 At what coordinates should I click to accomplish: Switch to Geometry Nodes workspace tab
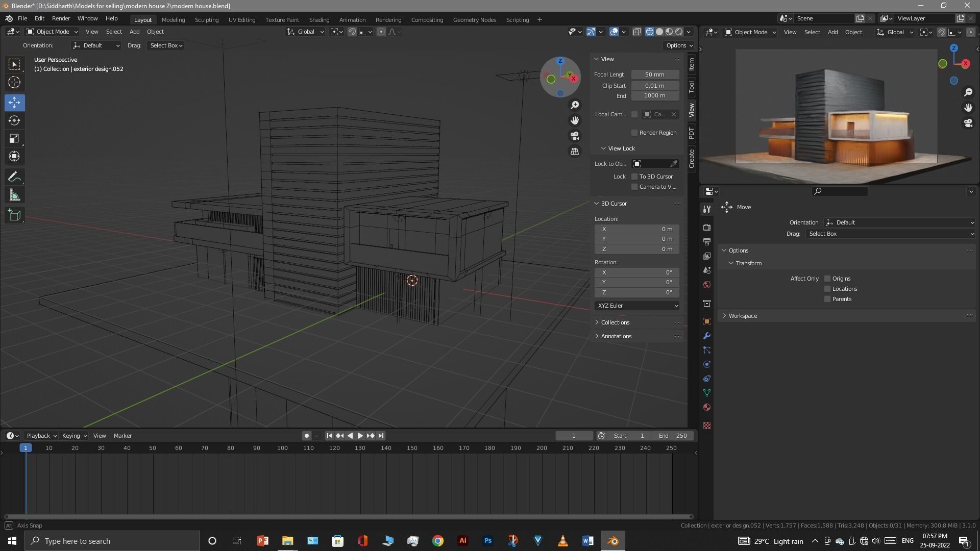(474, 20)
